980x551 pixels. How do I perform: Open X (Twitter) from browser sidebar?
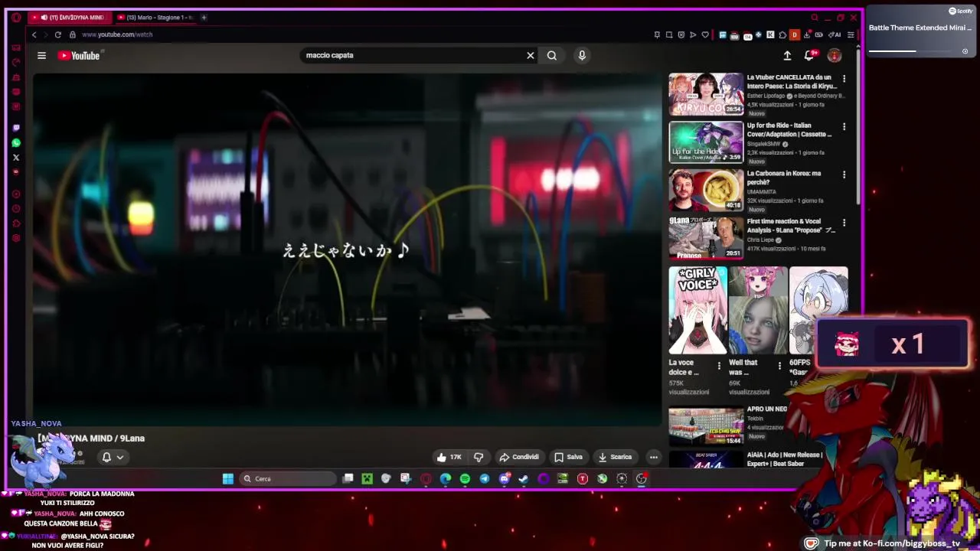(16, 157)
